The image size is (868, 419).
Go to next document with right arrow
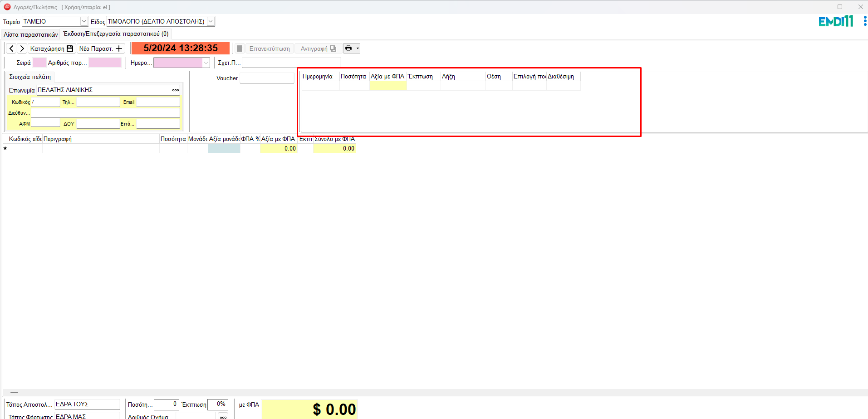22,49
